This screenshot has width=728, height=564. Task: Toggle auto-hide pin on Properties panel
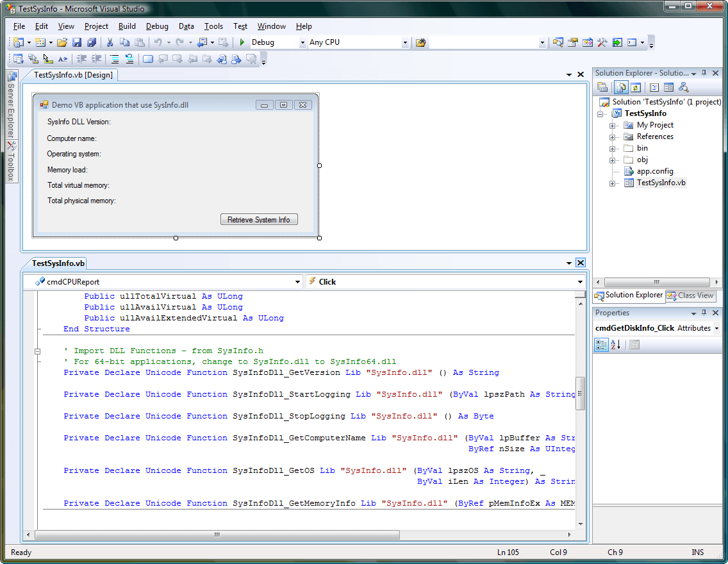tap(704, 313)
